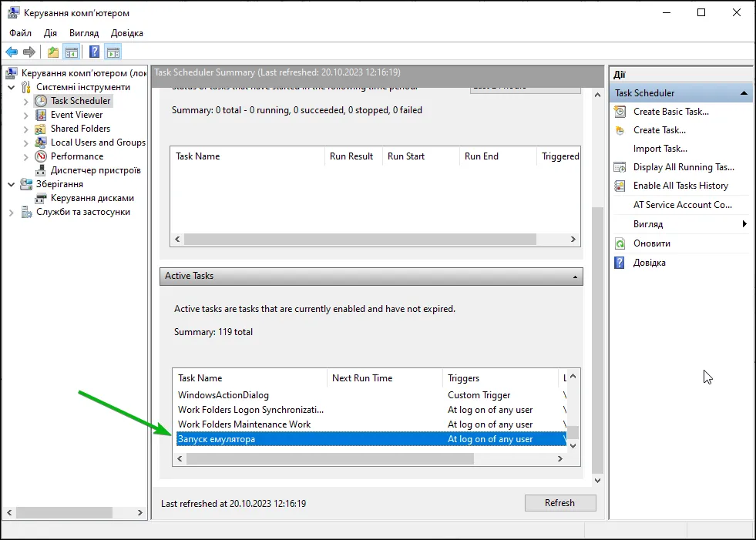Click the Import Task... action
This screenshot has height=540, width=756.
(x=660, y=149)
